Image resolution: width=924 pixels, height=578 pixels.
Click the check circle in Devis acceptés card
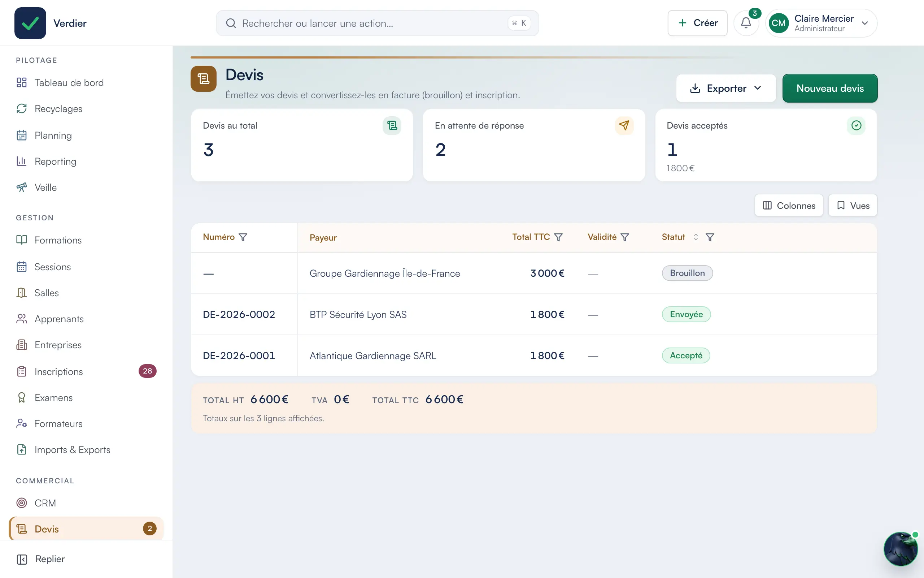tap(856, 126)
